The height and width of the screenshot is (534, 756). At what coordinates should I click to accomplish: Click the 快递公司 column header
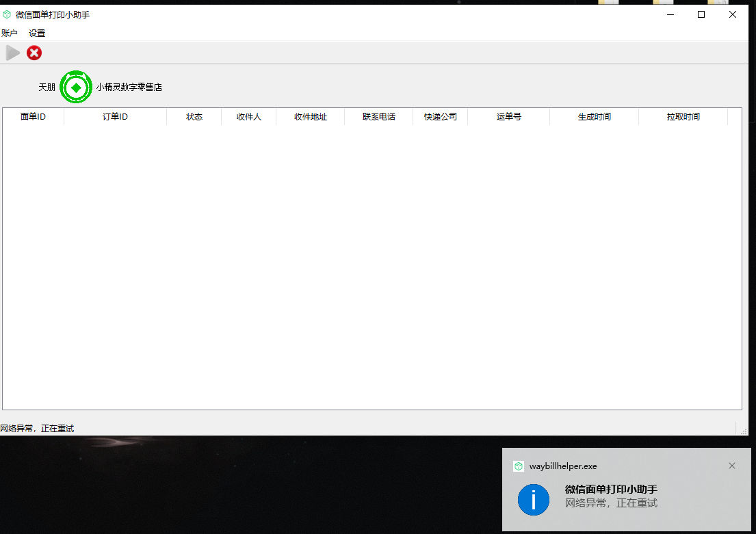[440, 117]
